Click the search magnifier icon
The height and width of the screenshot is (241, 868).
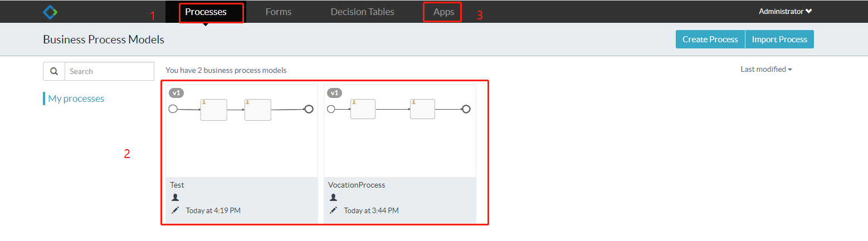(54, 71)
